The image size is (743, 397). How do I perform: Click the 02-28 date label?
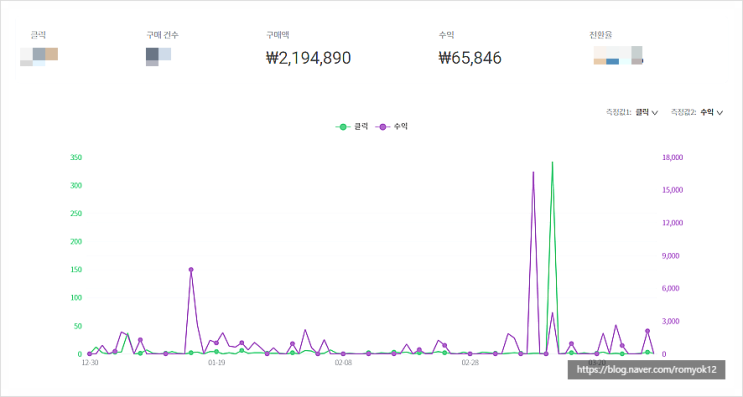pos(470,363)
